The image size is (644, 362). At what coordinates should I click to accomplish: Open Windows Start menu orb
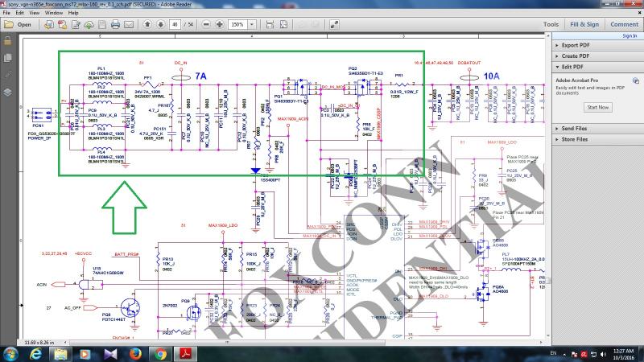point(10,354)
